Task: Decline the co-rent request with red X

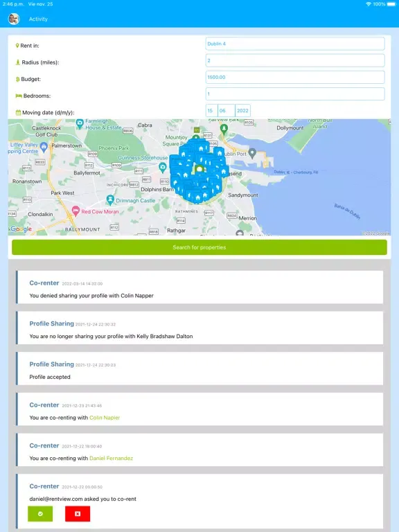Action: [78, 514]
